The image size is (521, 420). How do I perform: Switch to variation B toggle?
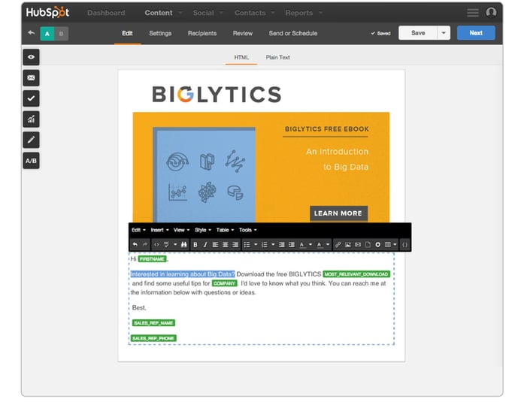61,33
